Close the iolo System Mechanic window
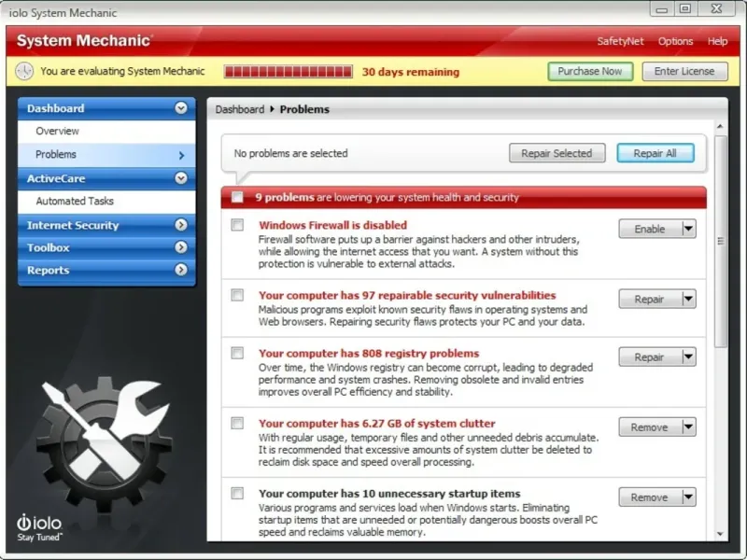747x560 pixels. pos(716,8)
